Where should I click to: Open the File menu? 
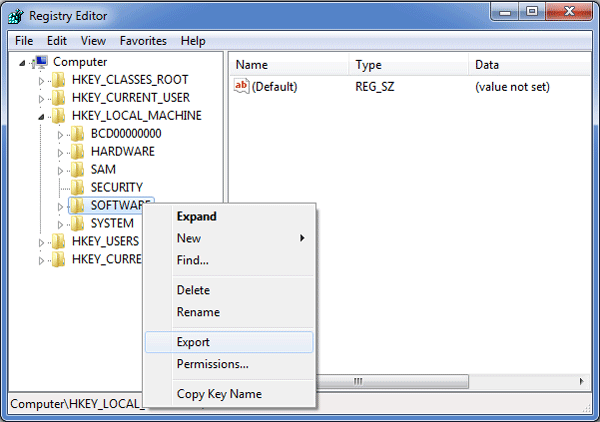[24, 41]
